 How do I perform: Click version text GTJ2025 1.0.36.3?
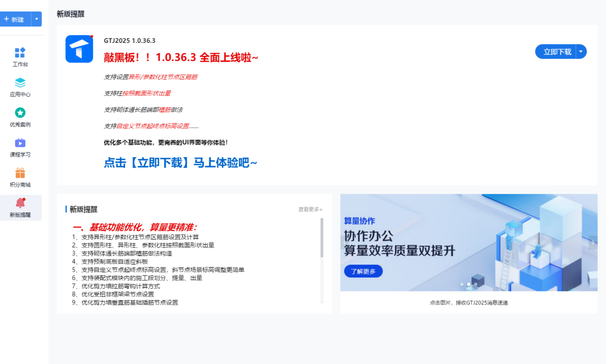click(x=130, y=41)
